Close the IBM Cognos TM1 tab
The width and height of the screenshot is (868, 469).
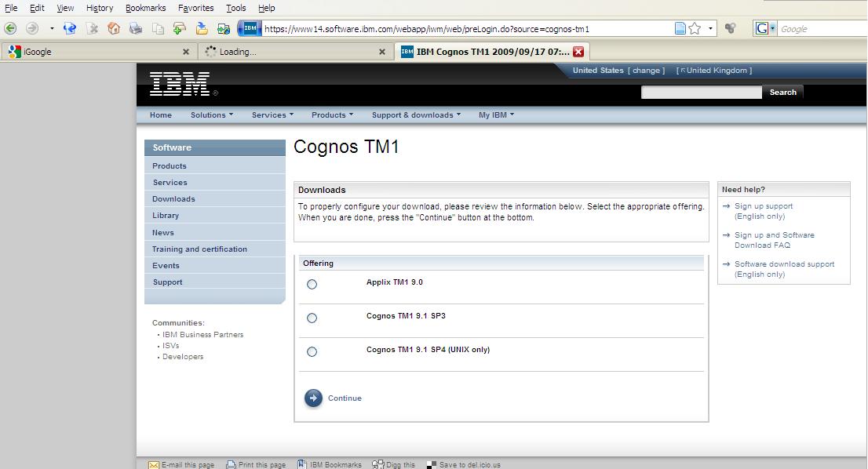(578, 52)
